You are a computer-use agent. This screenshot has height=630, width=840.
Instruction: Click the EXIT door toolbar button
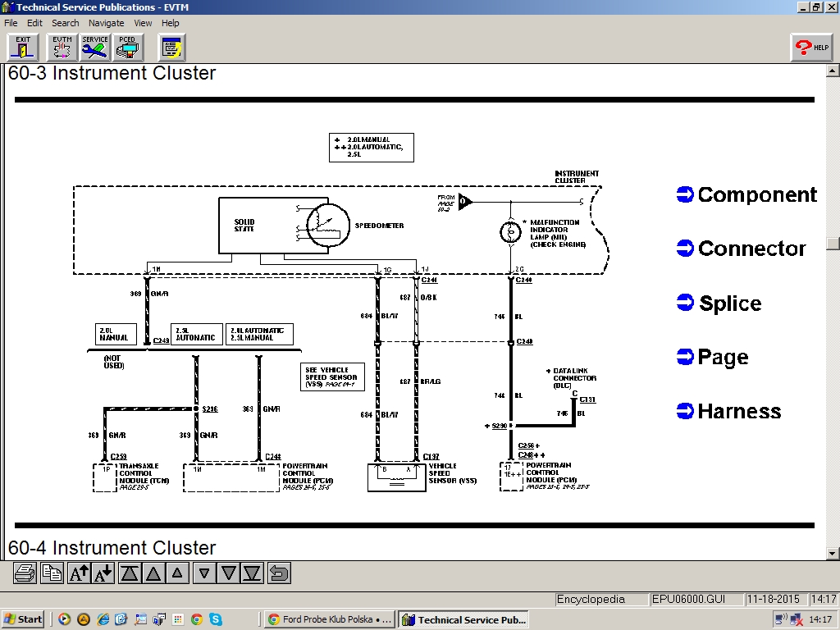(23, 47)
